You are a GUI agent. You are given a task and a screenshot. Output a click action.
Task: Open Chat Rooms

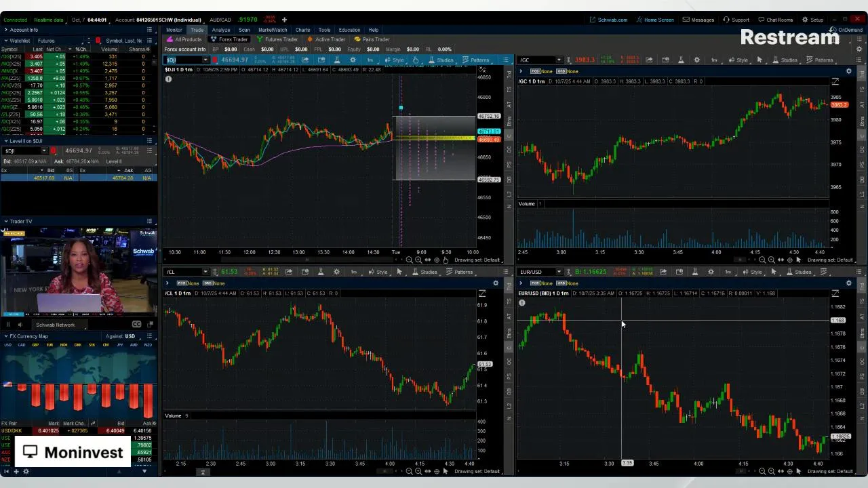pos(775,20)
